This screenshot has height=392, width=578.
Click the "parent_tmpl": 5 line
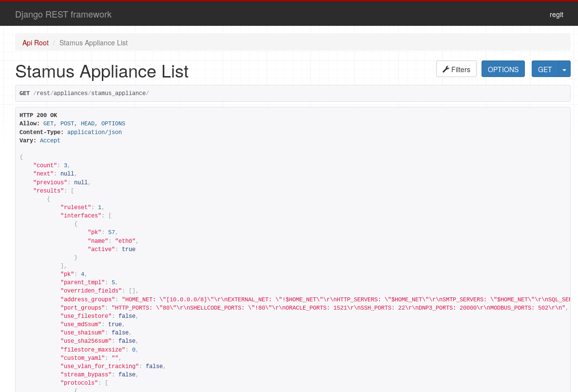pyautogui.click(x=89, y=282)
